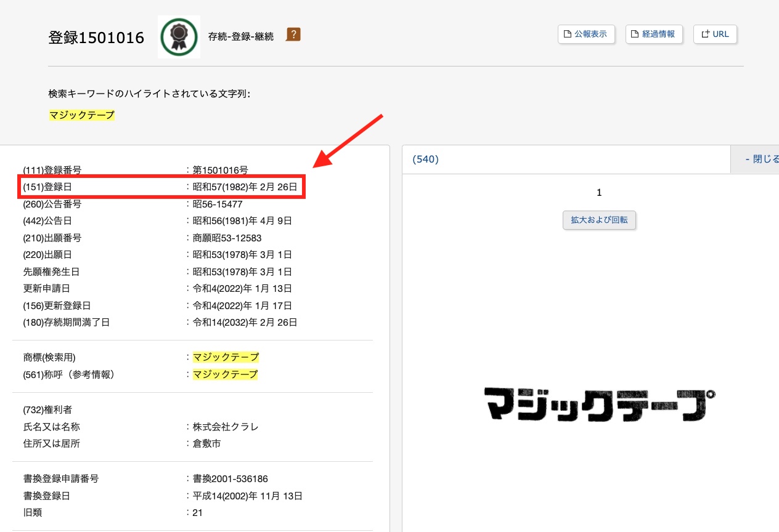Select publication date 昭和56(1981)年 4月 9日
This screenshot has height=532, width=779.
(x=242, y=220)
